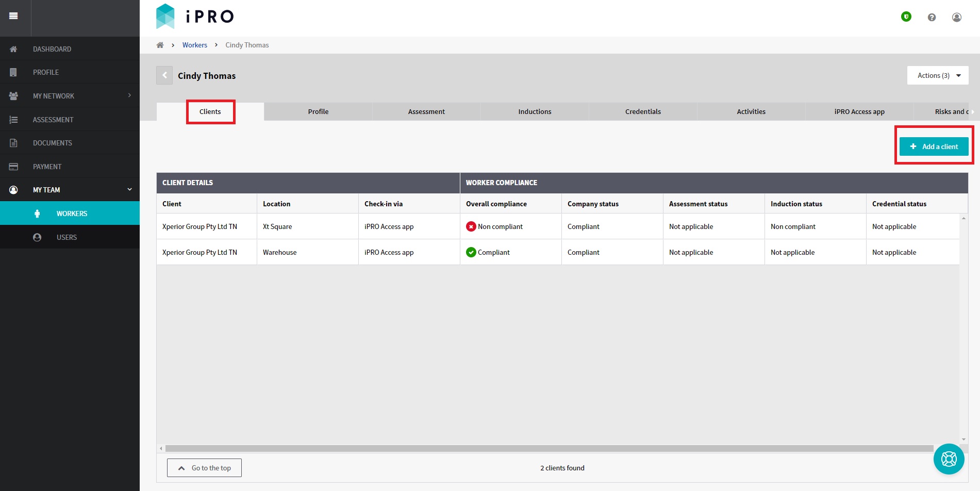Screen dimensions: 980x491
Task: Open the Activities tab
Action: coord(751,111)
